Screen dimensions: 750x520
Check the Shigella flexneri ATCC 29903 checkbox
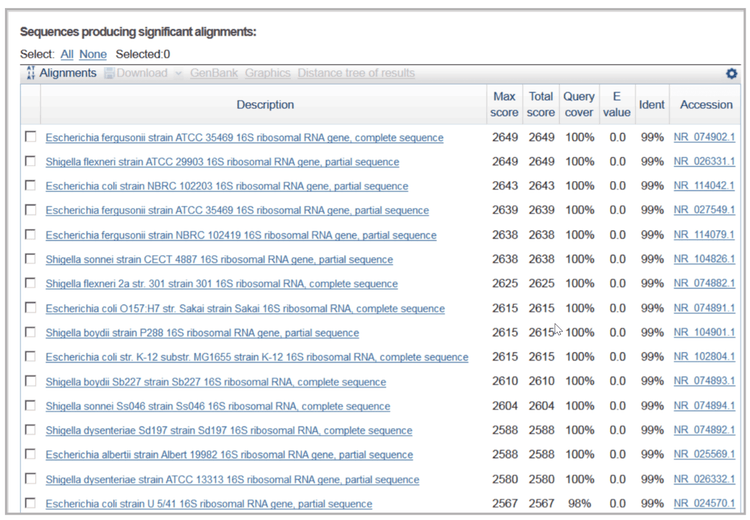[x=31, y=161]
